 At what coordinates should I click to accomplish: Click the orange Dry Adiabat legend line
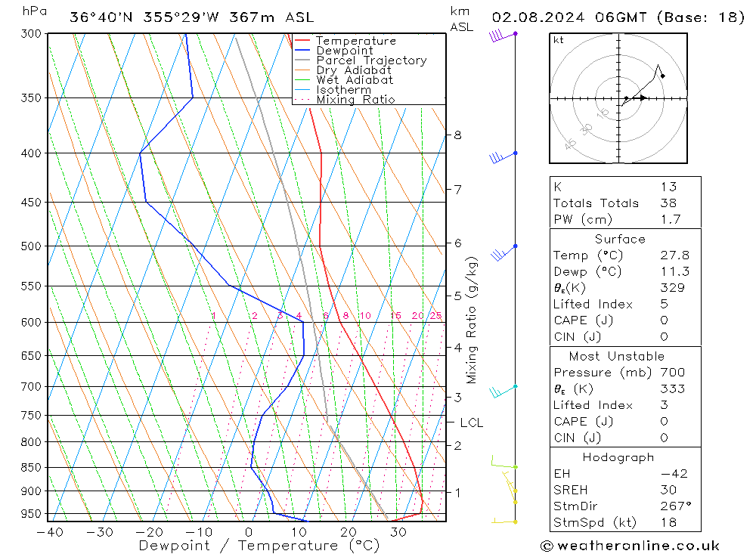302,70
